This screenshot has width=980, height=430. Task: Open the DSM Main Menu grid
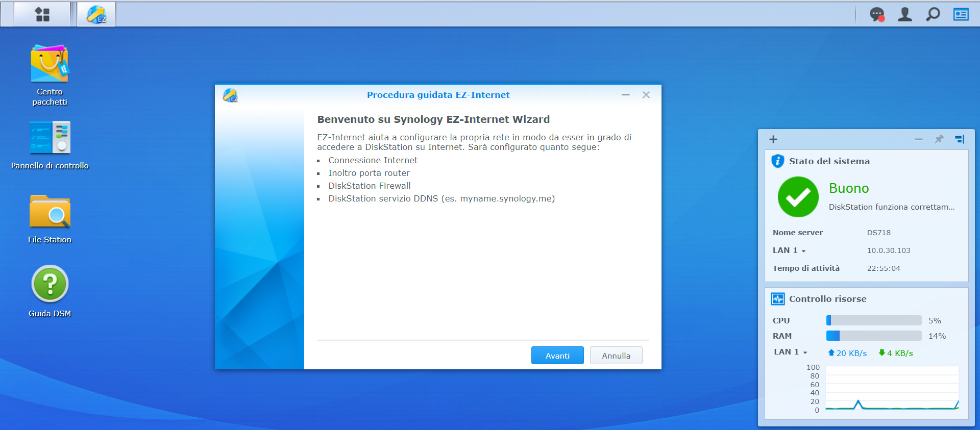tap(42, 14)
